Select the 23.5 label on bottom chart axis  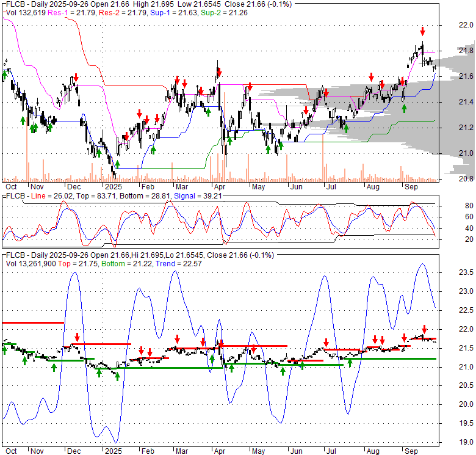coord(466,272)
